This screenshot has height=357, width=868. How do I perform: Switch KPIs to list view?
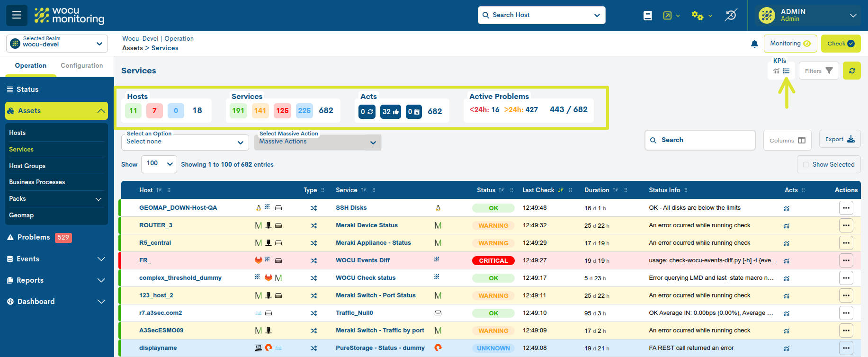786,71
